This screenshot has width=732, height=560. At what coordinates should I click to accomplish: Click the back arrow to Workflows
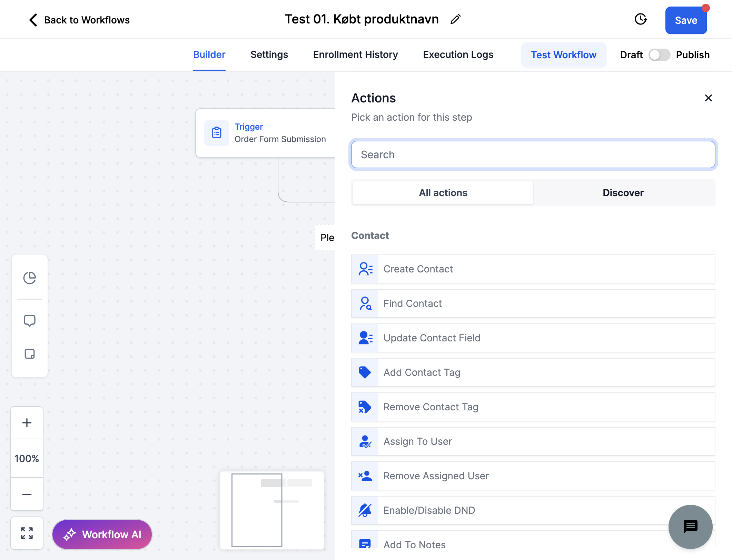[x=33, y=20]
